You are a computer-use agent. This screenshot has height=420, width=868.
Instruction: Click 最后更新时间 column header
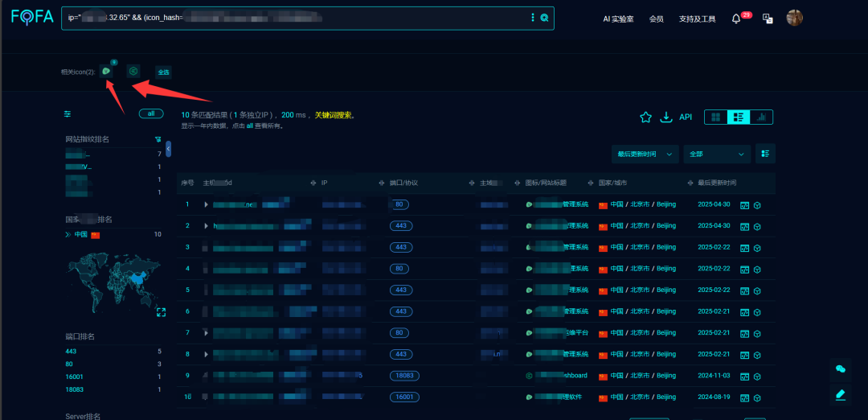pos(717,183)
